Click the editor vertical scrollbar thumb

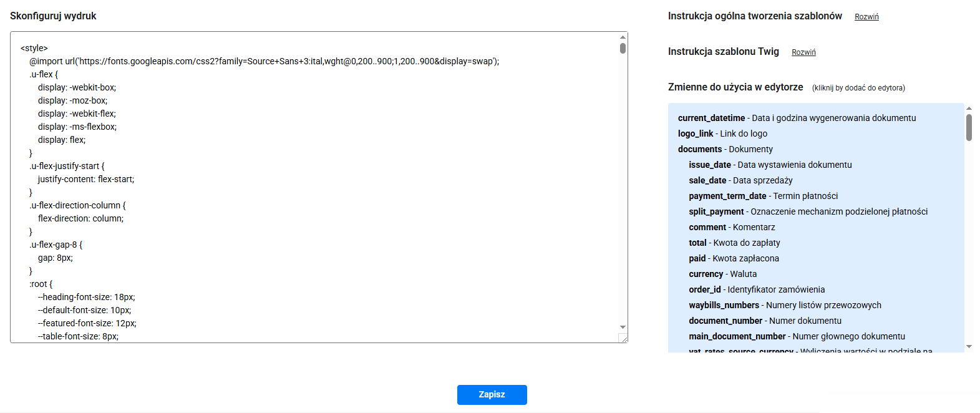[x=623, y=49]
